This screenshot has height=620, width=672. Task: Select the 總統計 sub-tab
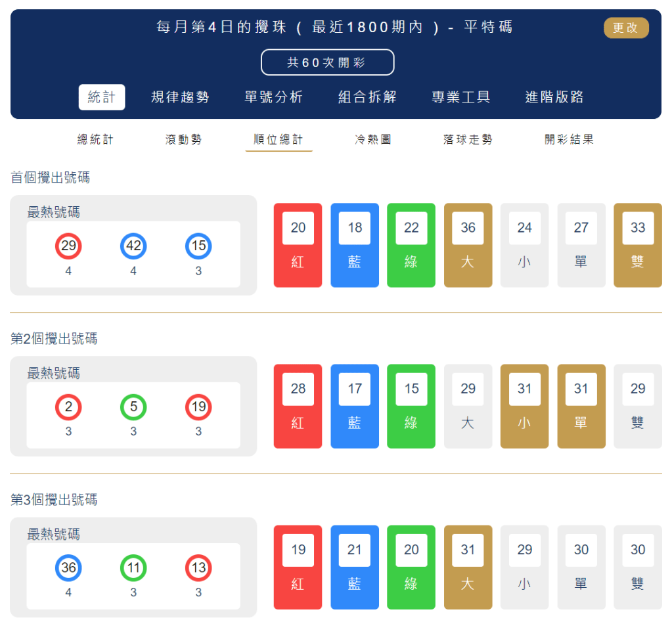click(95, 139)
